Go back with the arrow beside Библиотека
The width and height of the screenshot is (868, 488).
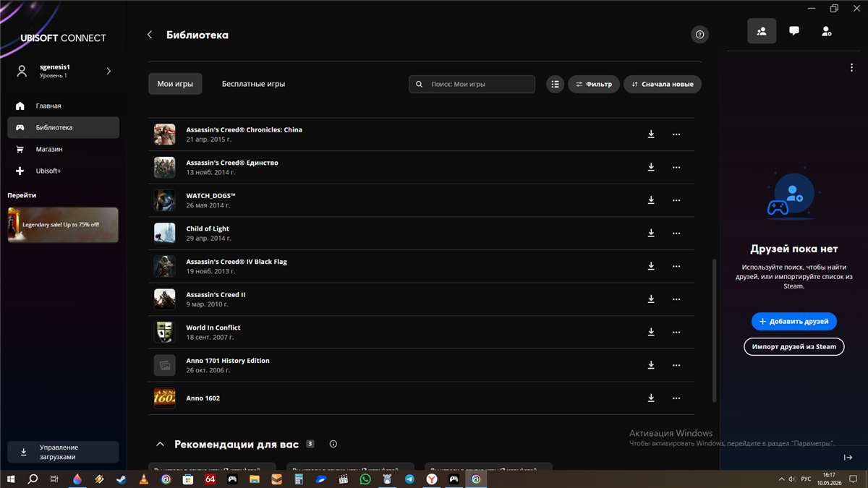pos(150,35)
